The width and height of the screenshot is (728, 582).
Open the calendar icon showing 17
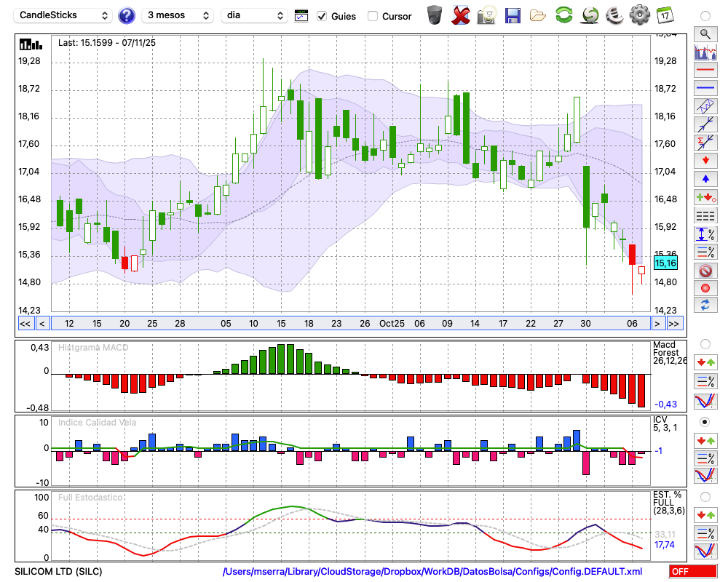(x=664, y=15)
